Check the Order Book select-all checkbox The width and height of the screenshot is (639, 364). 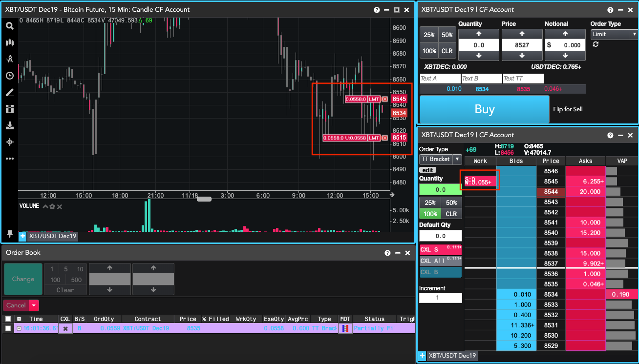point(7,319)
